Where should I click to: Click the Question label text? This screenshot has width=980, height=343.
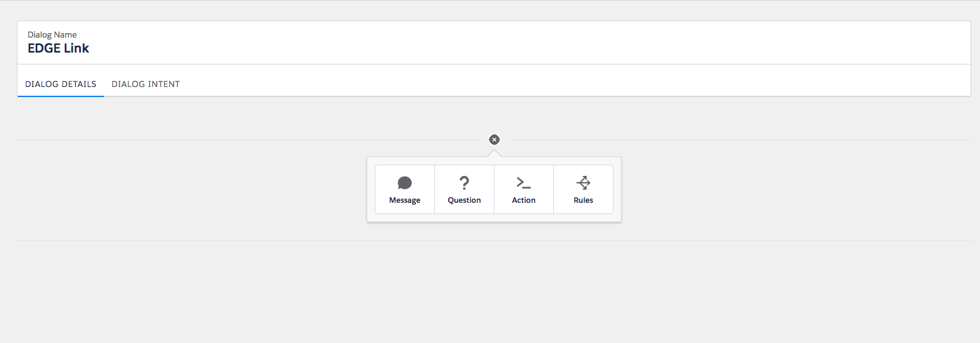point(464,200)
